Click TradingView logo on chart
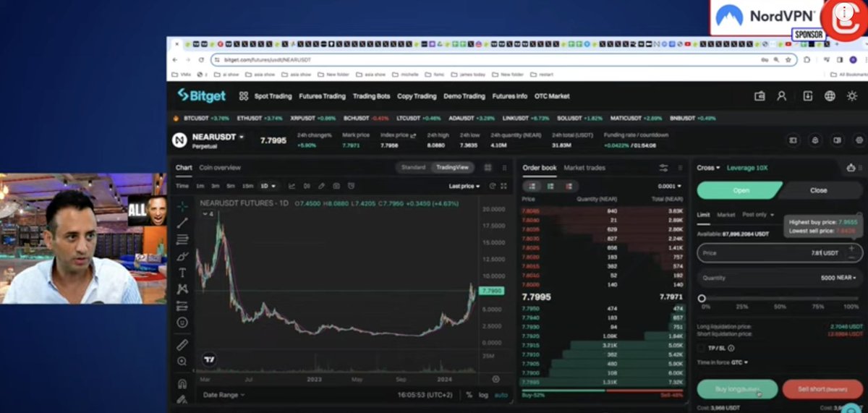 pos(210,359)
